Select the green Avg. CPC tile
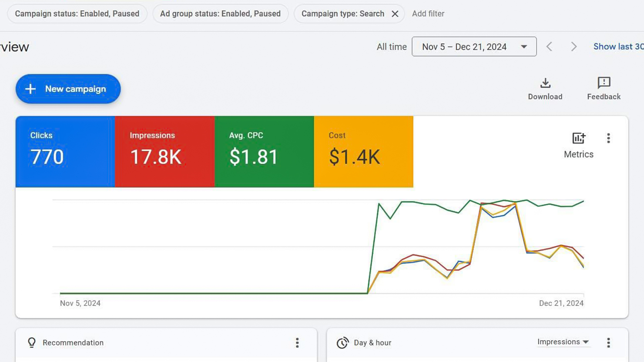Image resolution: width=644 pixels, height=362 pixels. (x=264, y=152)
